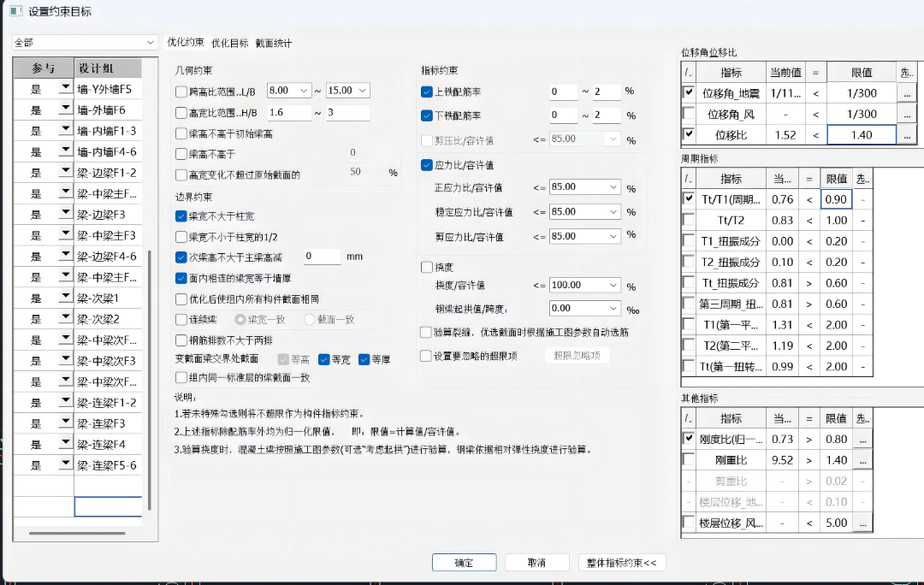Click the ellipsis button for 位移角_风 row
Image resolution: width=924 pixels, height=585 pixels.
[906, 114]
